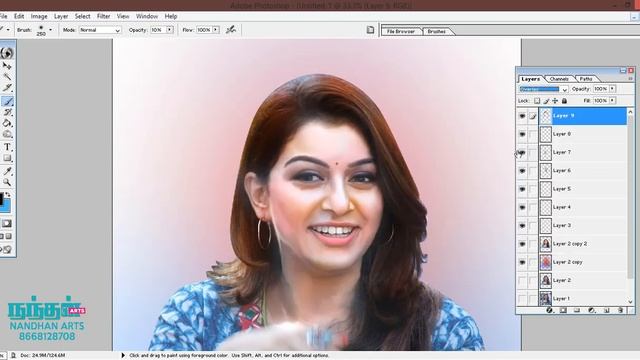
Task: Click Jump to ImageReady at the toolbox bottom
Action: (x=7, y=249)
